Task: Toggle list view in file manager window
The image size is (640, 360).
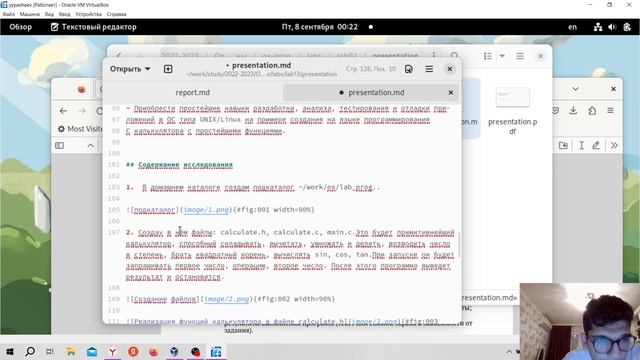Action: point(488,56)
